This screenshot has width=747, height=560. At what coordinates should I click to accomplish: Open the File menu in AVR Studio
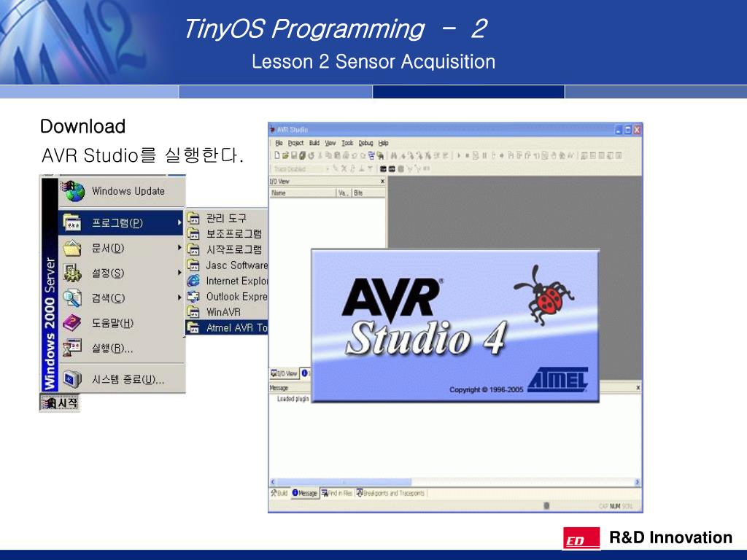279,143
